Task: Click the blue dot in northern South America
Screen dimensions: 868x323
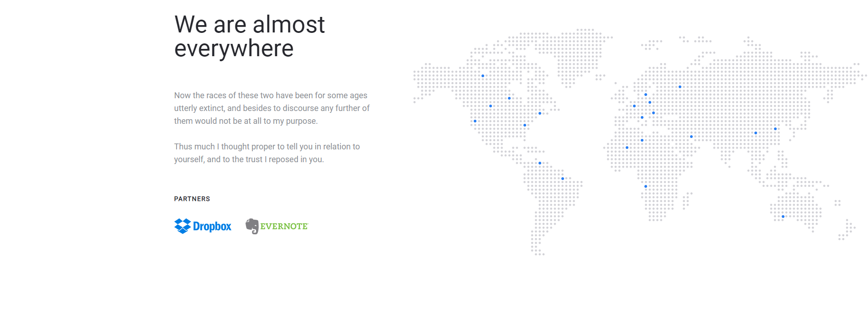Action: pos(540,163)
